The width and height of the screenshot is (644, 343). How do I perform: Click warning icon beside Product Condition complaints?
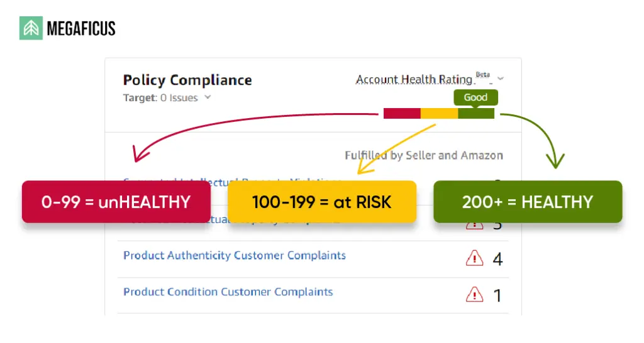(x=474, y=294)
